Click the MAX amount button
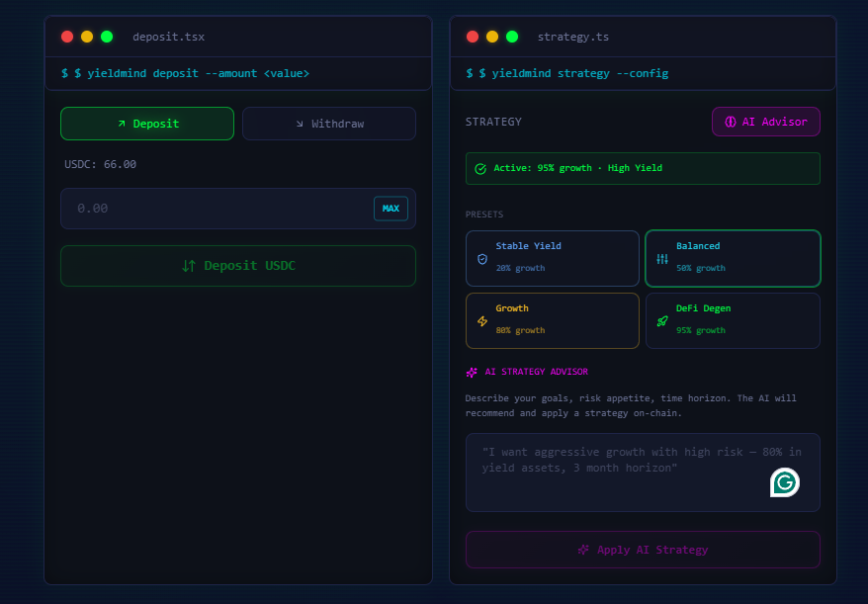The width and height of the screenshot is (868, 604). click(391, 209)
